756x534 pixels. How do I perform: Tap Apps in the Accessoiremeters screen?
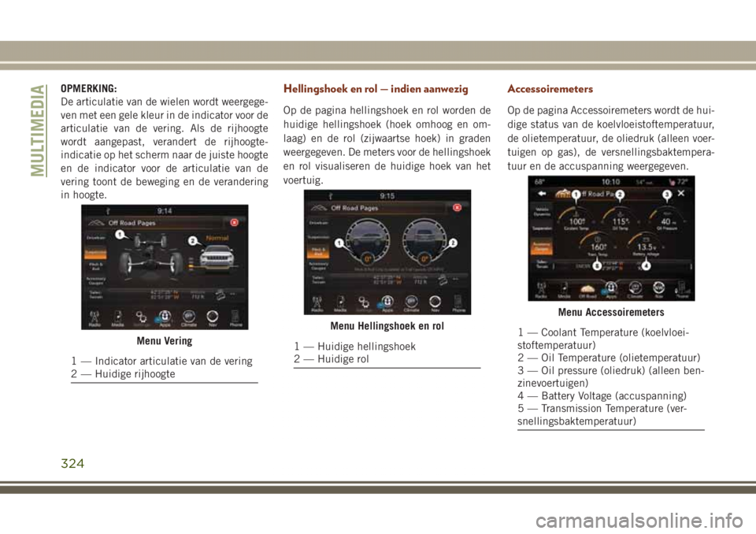click(x=611, y=290)
